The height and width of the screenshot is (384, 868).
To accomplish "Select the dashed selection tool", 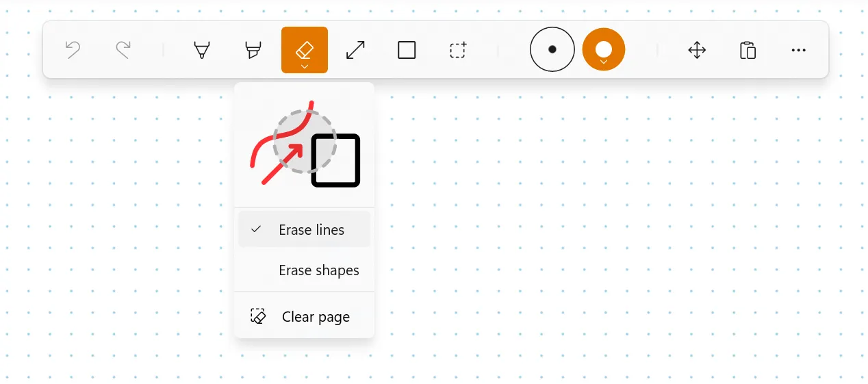I will [458, 50].
